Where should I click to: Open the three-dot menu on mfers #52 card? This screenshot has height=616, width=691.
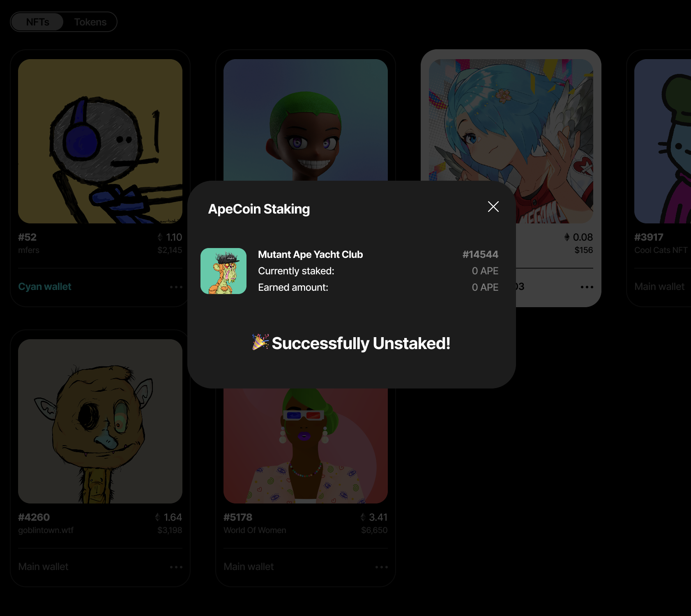pos(176,287)
